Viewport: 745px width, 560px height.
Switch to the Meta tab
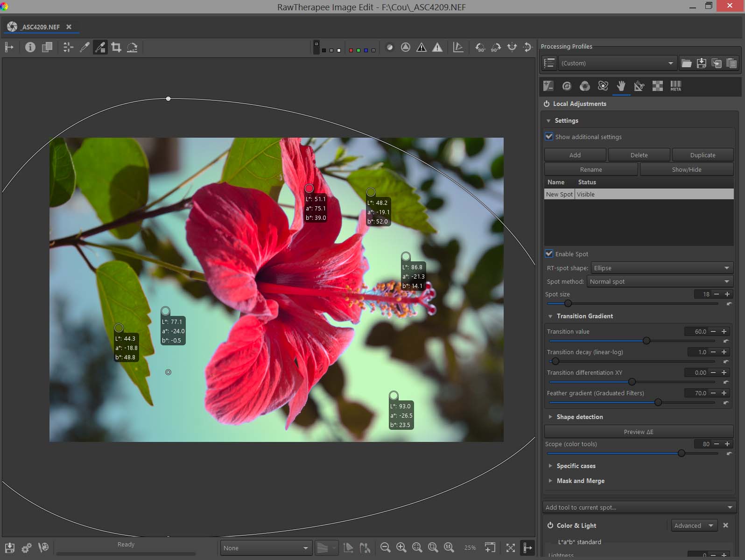click(675, 86)
